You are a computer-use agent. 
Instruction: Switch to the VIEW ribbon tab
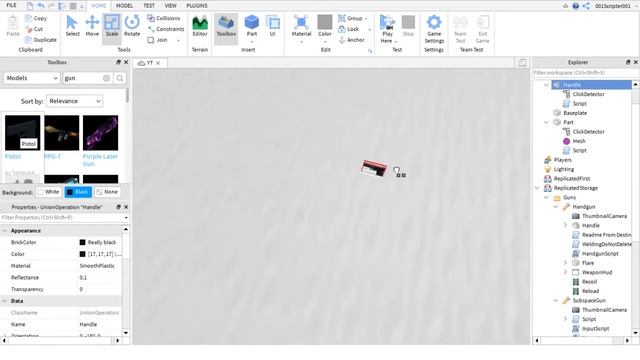171,6
